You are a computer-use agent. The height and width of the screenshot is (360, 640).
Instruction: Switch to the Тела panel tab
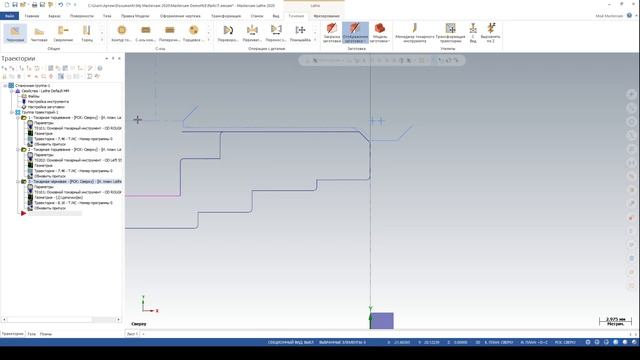pos(31,334)
